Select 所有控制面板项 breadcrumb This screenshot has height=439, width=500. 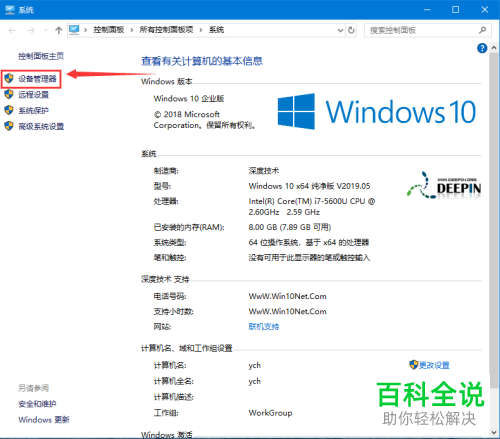[166, 30]
